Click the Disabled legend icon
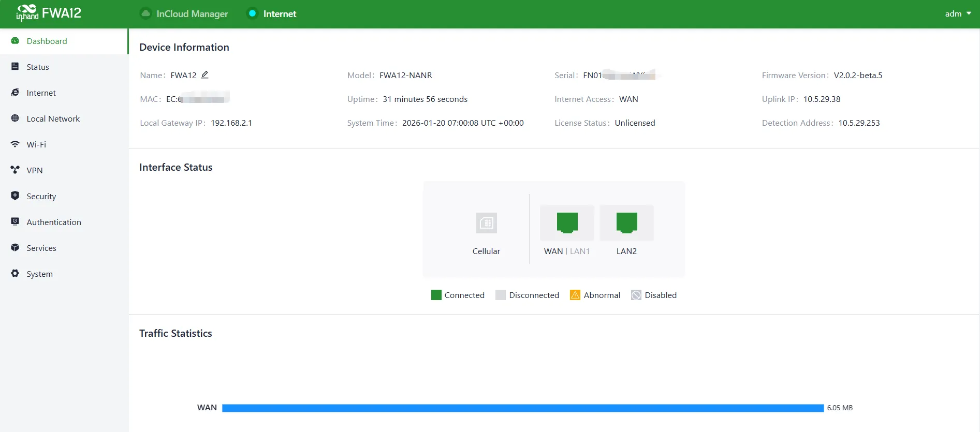The height and width of the screenshot is (432, 980). click(636, 295)
